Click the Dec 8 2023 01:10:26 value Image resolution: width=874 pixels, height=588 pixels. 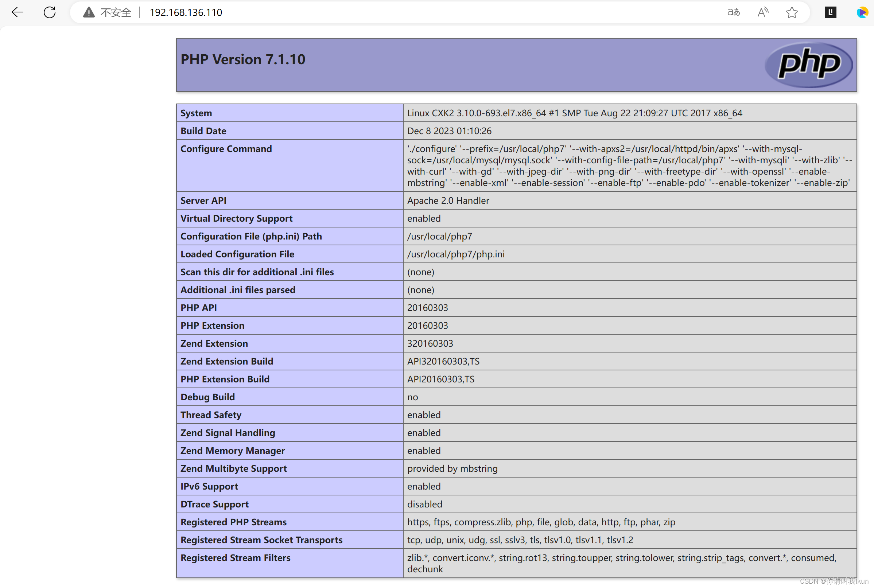449,131
